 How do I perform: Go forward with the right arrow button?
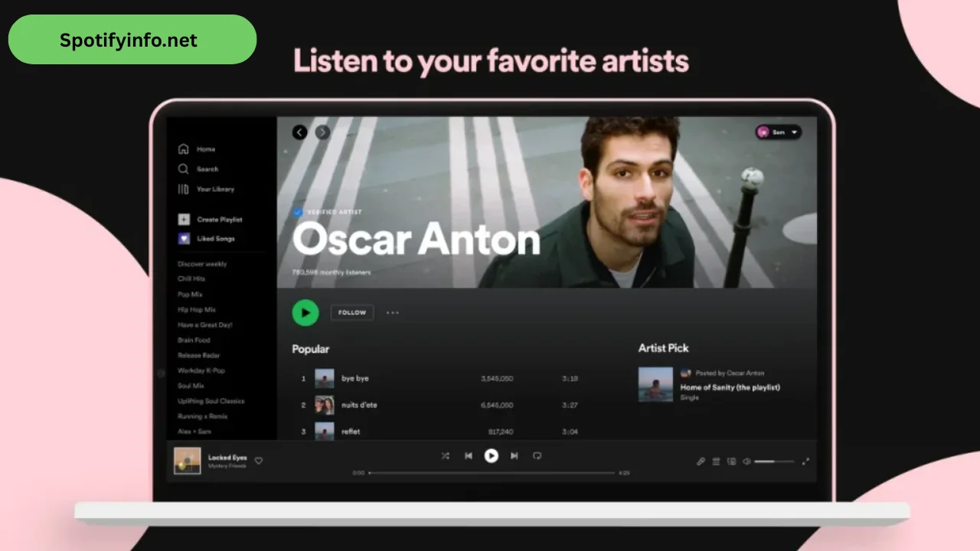tap(323, 132)
